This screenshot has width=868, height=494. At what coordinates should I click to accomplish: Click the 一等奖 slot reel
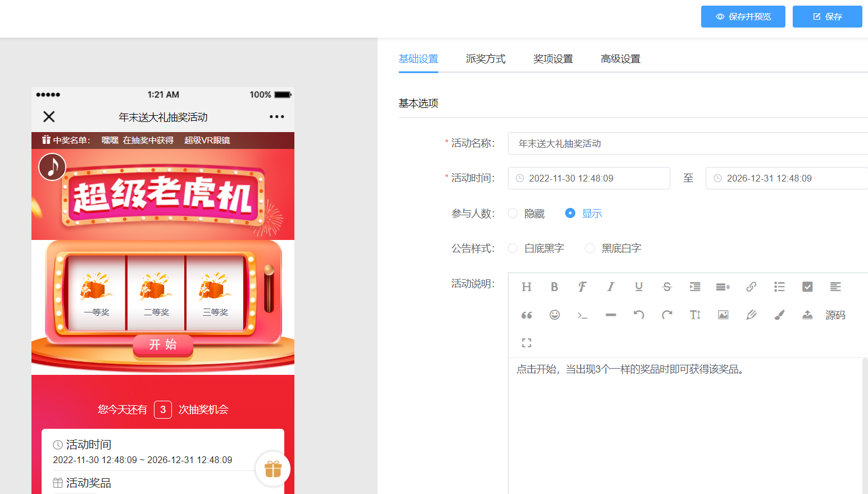(97, 293)
